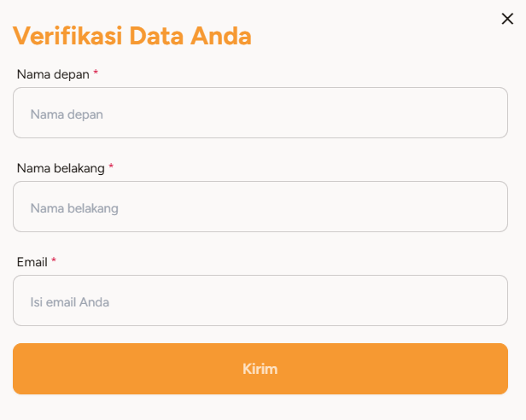The image size is (526, 420).
Task: Click the word "Anda" in the orange title
Action: pos(221,36)
